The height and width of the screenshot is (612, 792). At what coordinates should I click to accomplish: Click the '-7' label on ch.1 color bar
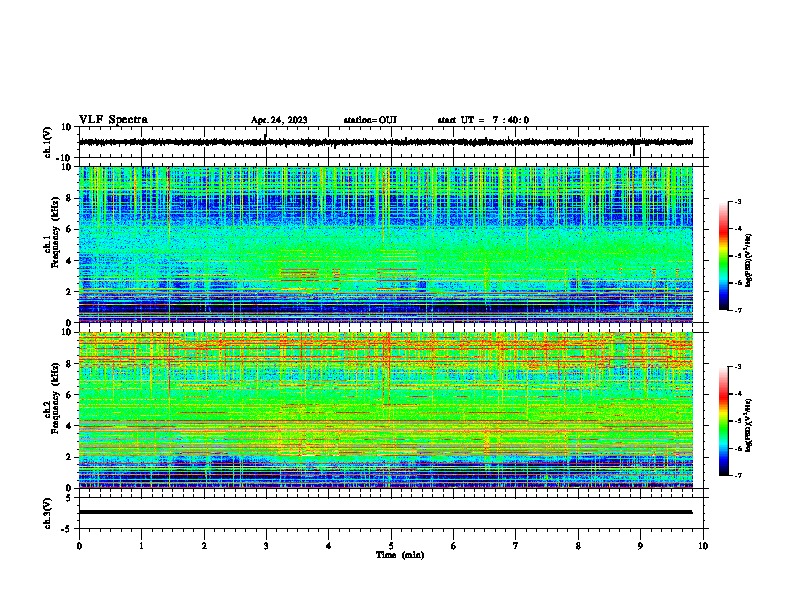[738, 310]
